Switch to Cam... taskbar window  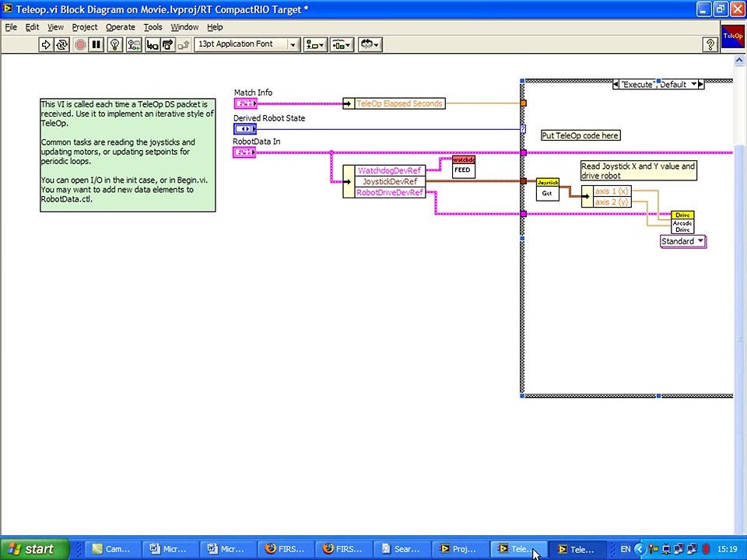[x=113, y=549]
